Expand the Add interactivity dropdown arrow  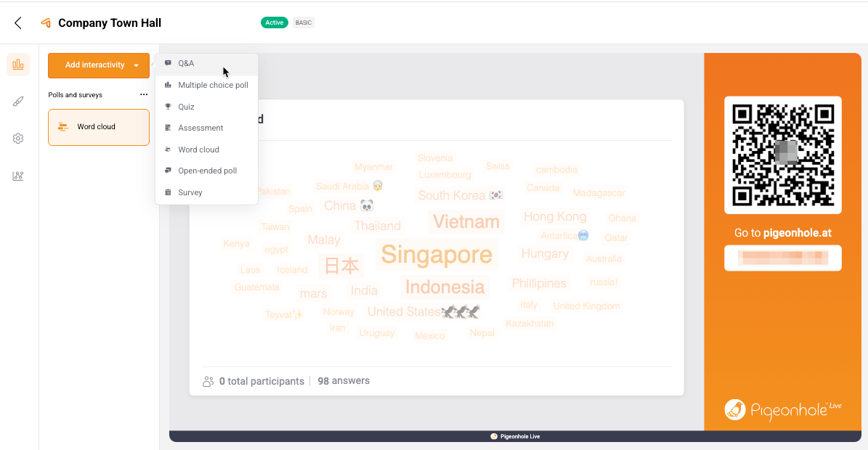tap(136, 65)
